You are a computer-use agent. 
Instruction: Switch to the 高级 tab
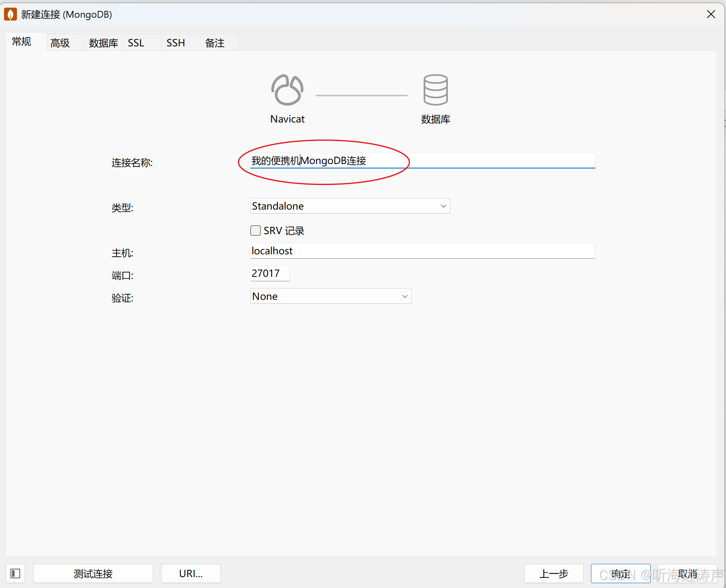[x=60, y=42]
